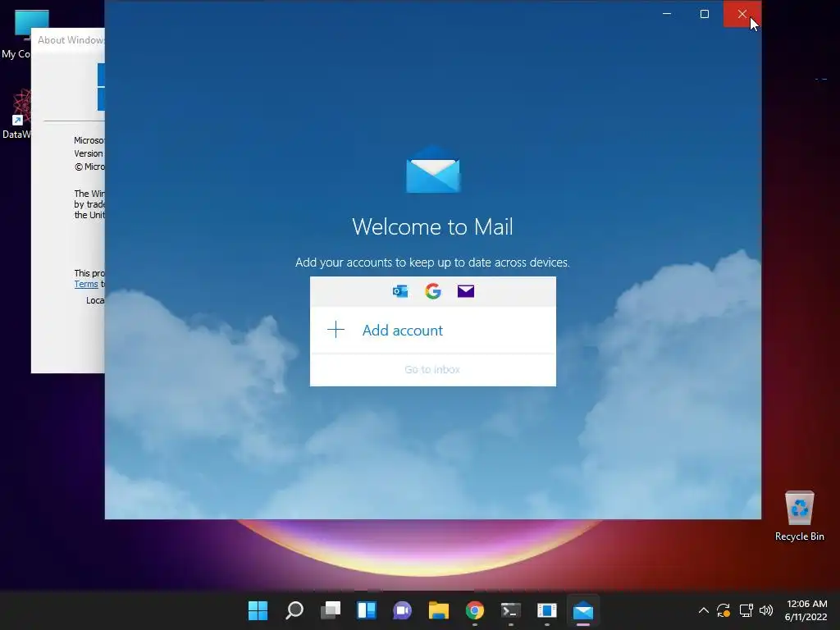Click the Add your accounts description text

click(432, 262)
